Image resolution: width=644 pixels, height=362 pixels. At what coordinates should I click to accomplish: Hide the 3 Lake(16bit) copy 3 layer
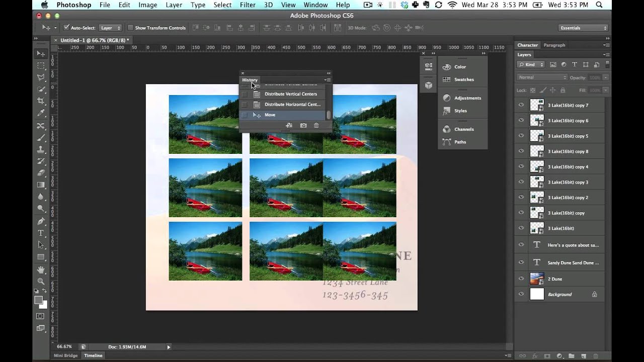tap(521, 182)
